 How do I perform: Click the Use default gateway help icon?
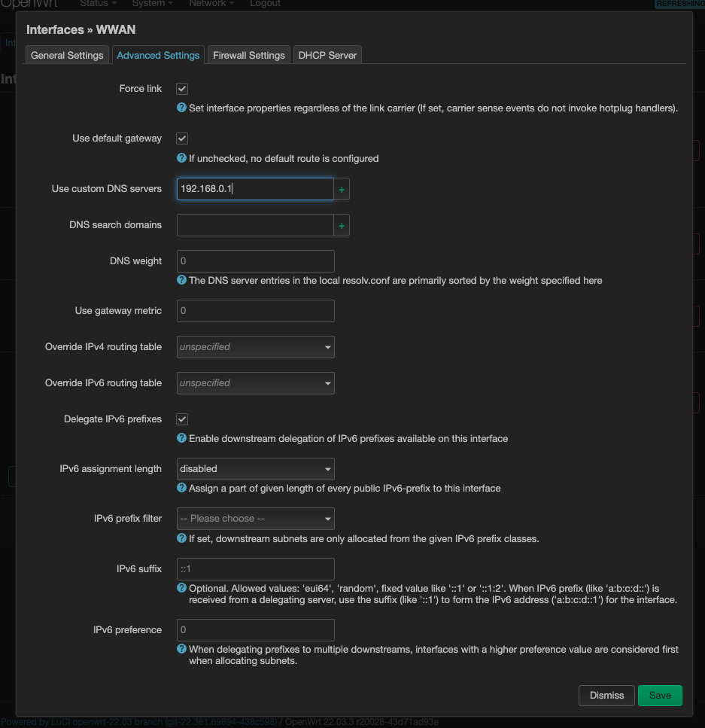tap(181, 158)
